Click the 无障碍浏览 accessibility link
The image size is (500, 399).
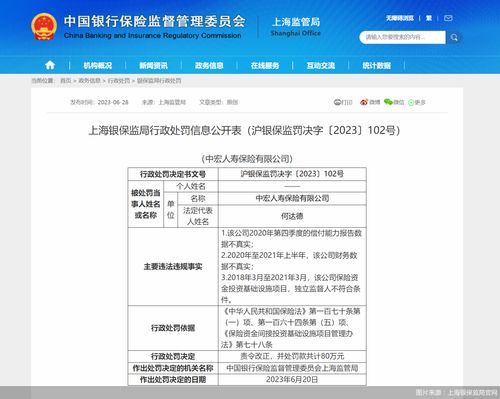coord(400,18)
